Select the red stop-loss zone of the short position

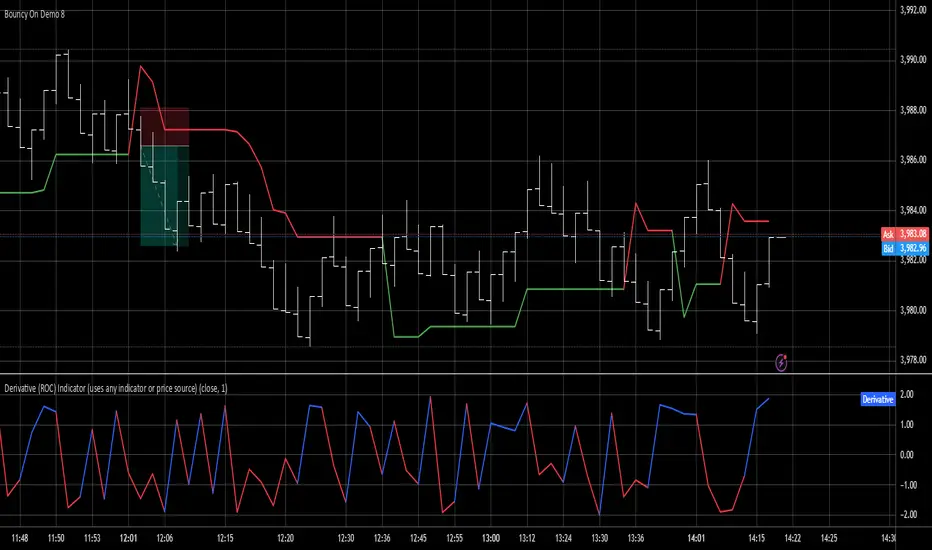[165, 127]
